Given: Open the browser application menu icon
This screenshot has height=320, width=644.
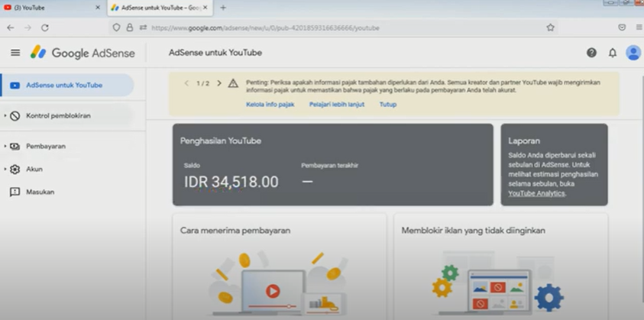Looking at the screenshot, I should (639, 27).
